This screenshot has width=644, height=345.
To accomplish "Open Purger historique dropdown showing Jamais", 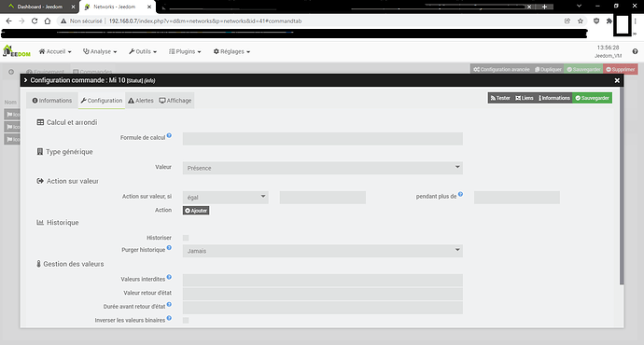I will 323,251.
